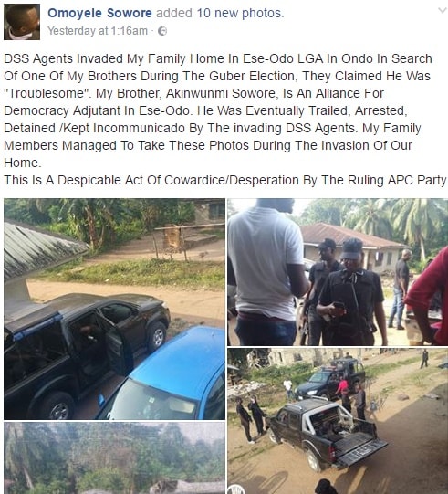The height and width of the screenshot is (494, 448).
Task: Click the globe public privacy icon
Action: pos(162,31)
